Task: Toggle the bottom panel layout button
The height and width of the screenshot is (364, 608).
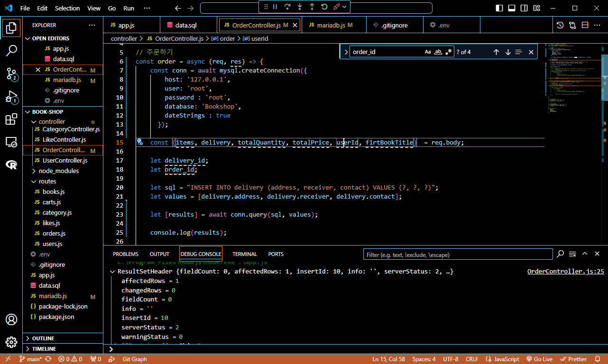Action: pos(512,8)
